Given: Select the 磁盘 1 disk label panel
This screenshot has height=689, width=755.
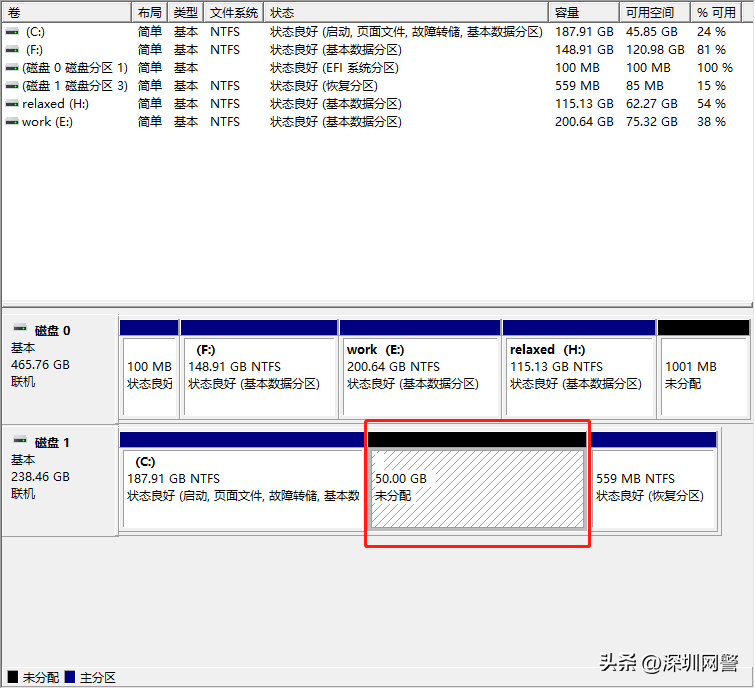Looking at the screenshot, I should (x=60, y=481).
